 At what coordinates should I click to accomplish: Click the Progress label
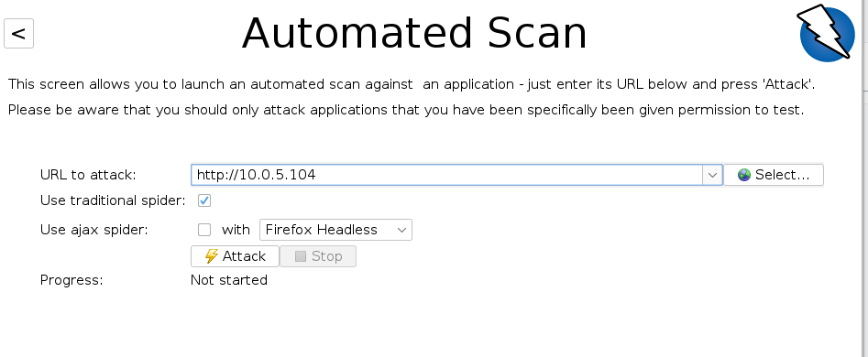pyautogui.click(x=71, y=280)
